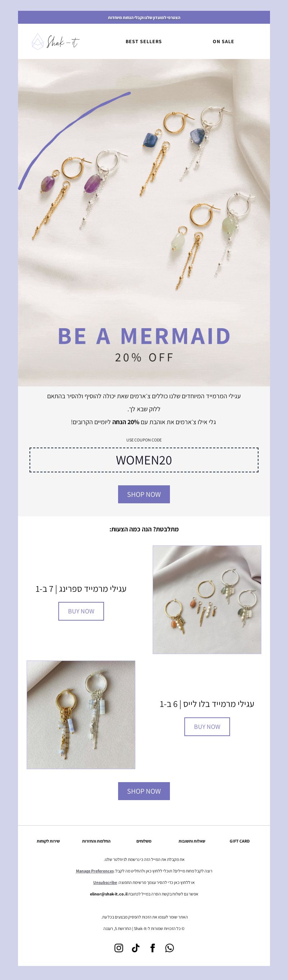Image resolution: width=288 pixels, height=980 pixels.
Task: Click the bottom SHOP NOW button
Action: (x=144, y=791)
